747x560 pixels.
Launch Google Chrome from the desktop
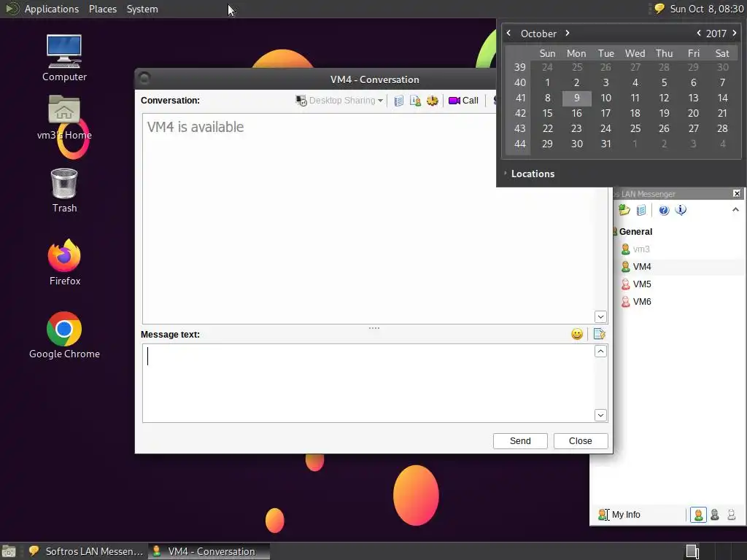click(64, 335)
